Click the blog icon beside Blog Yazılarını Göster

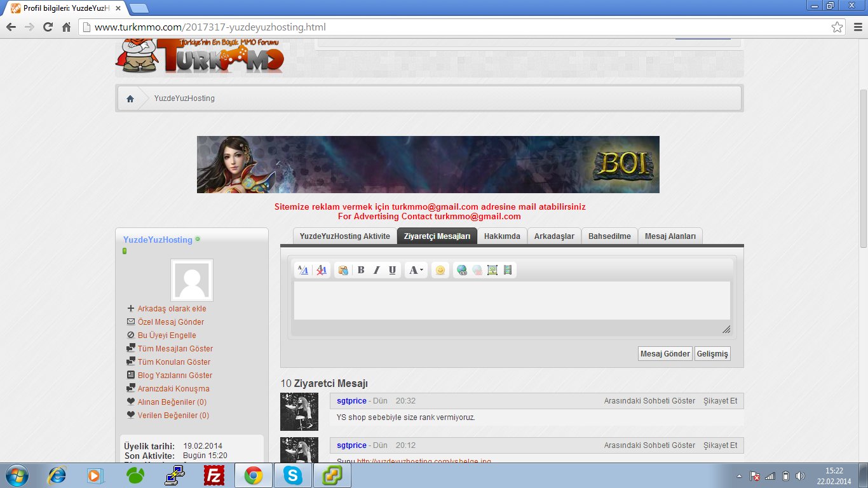point(131,375)
